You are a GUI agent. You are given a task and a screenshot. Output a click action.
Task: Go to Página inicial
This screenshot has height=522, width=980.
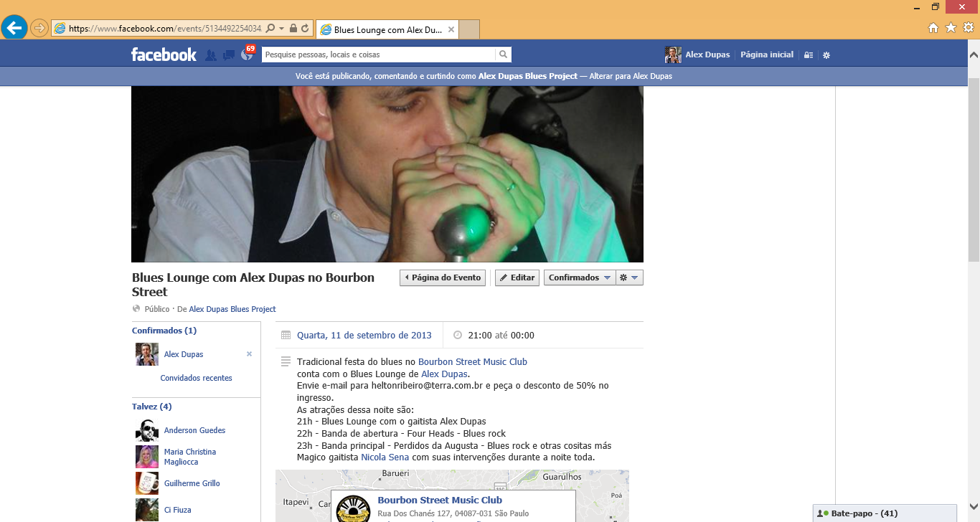[767, 54]
